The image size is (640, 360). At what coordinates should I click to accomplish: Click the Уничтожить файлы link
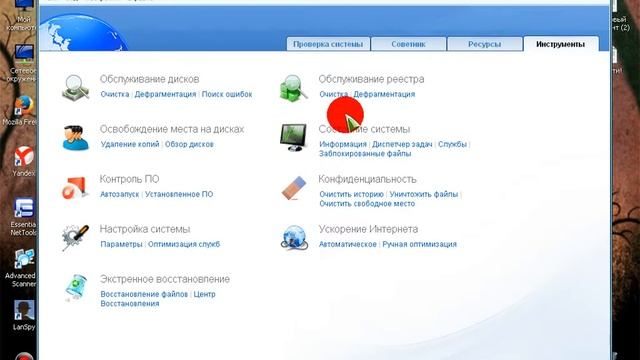tap(424, 194)
